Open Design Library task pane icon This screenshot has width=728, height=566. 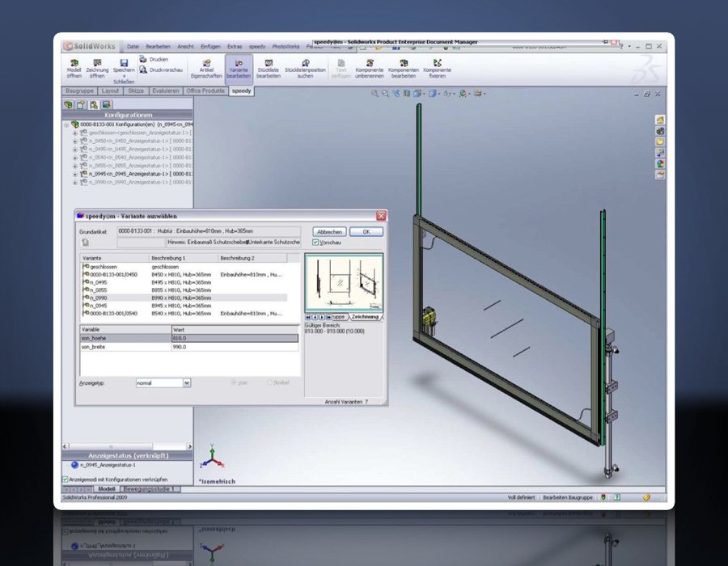(660, 131)
